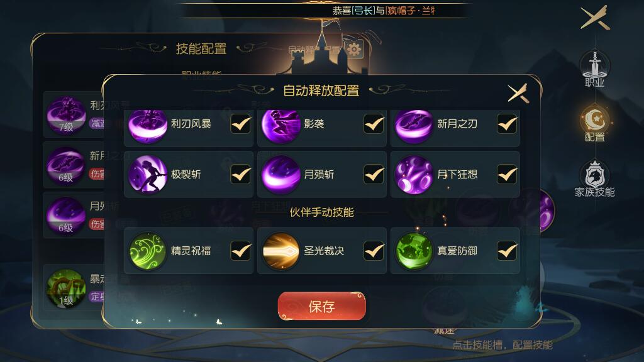The image size is (644, 362).
Task: Select the 配置 moon tab
Action: click(595, 124)
